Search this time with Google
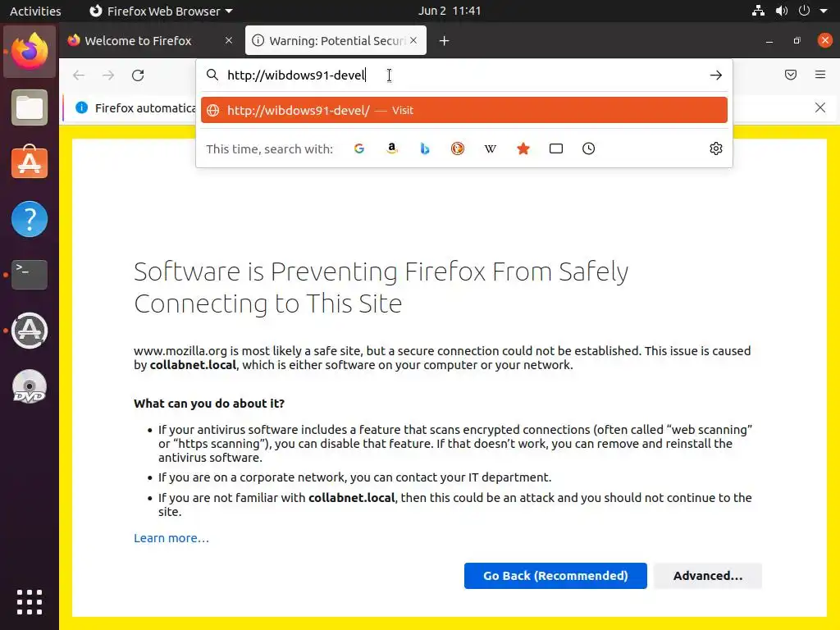The height and width of the screenshot is (630, 840). click(358, 148)
